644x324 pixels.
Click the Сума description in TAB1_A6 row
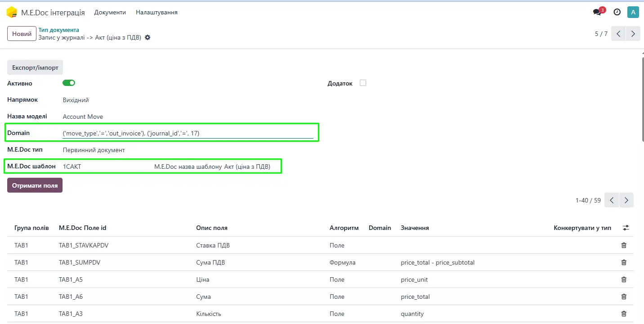204,297
